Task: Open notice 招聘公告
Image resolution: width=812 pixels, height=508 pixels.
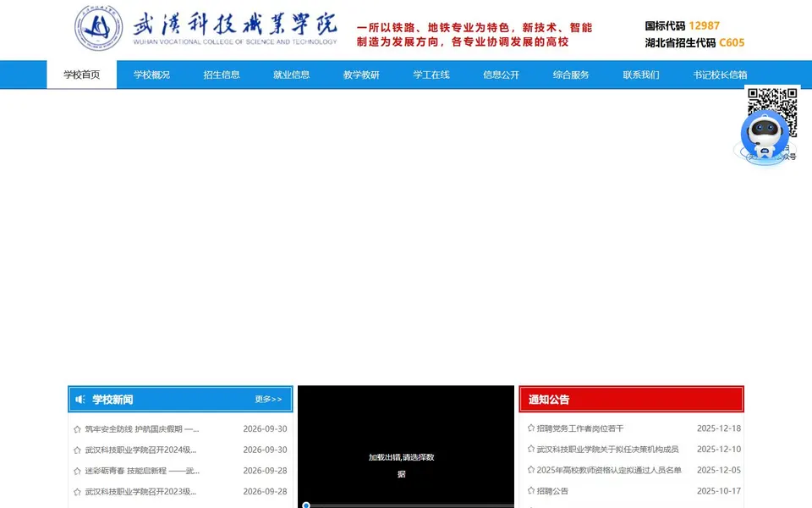Action: click(x=552, y=491)
